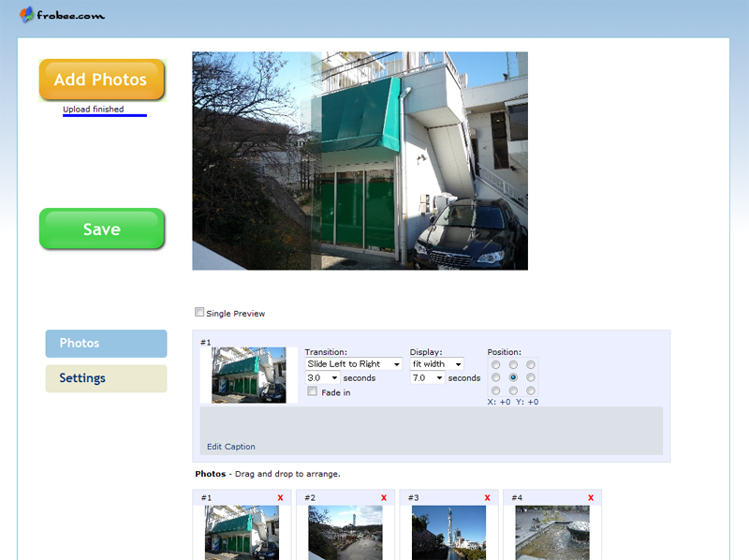Screen dimensions: 749x560
Task: Open the Slide Left to Right transition dropdown
Action: [x=354, y=364]
